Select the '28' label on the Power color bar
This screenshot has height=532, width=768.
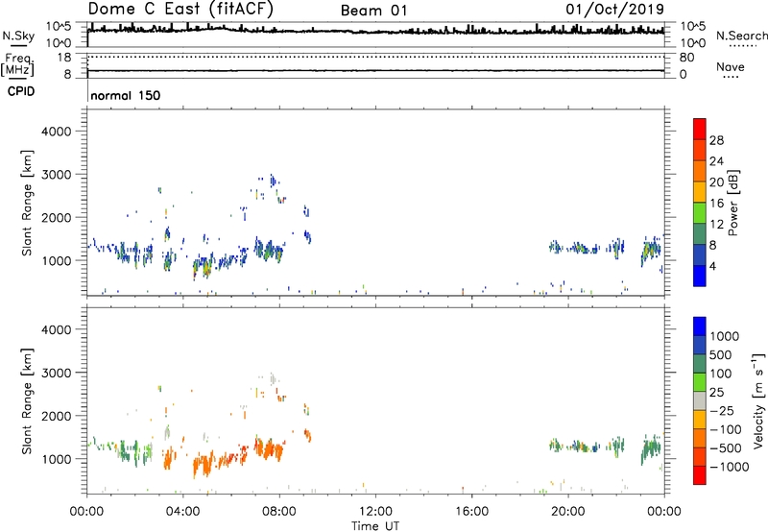coord(716,140)
